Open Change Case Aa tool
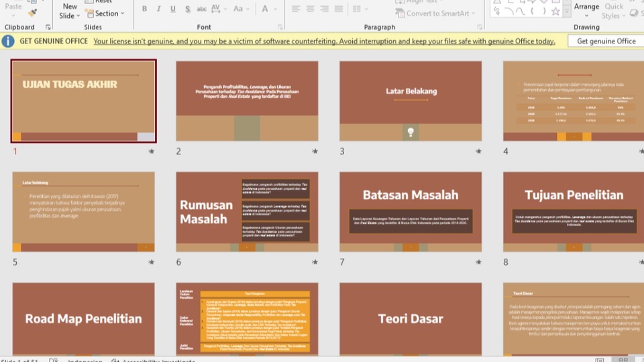The image size is (644, 362). 237,9
